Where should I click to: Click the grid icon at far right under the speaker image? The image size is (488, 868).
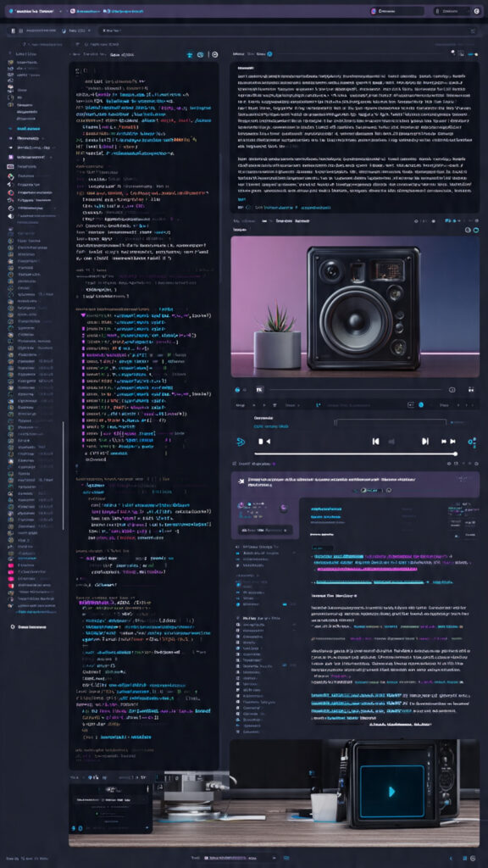pyautogui.click(x=471, y=390)
